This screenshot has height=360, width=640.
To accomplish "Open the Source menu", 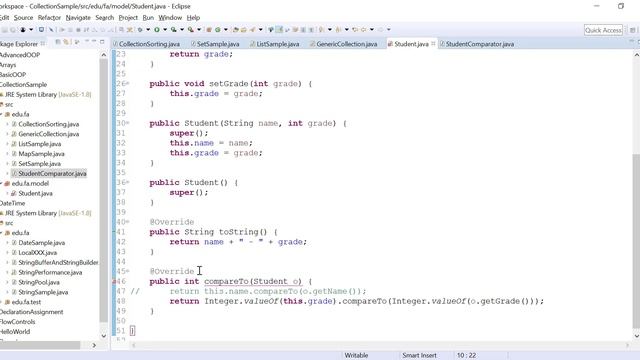I will (x=23, y=18).
